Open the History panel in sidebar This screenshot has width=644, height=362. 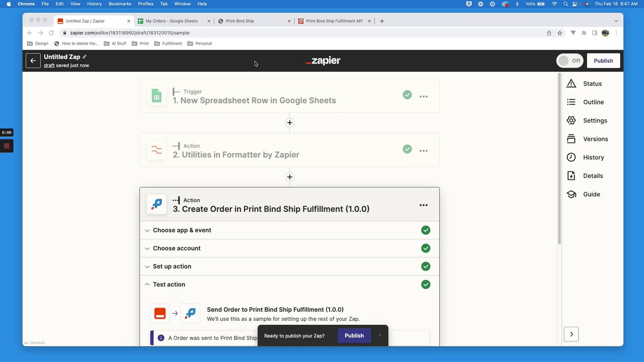[x=586, y=157]
